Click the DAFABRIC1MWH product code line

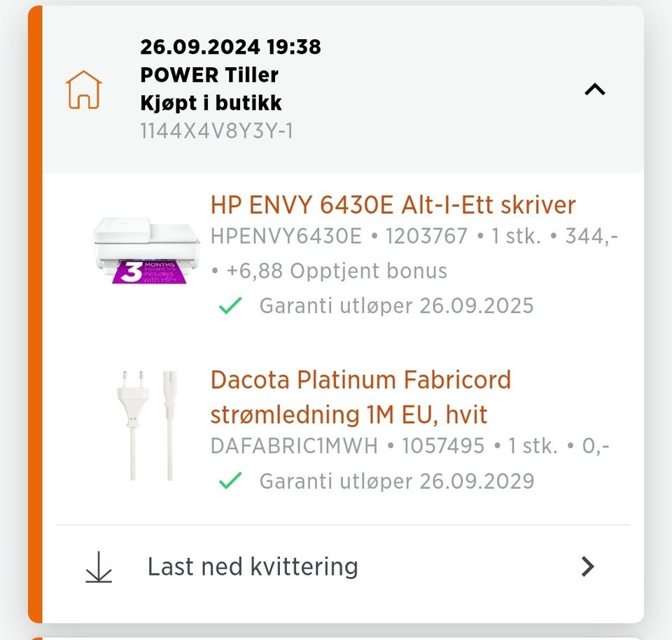(409, 446)
